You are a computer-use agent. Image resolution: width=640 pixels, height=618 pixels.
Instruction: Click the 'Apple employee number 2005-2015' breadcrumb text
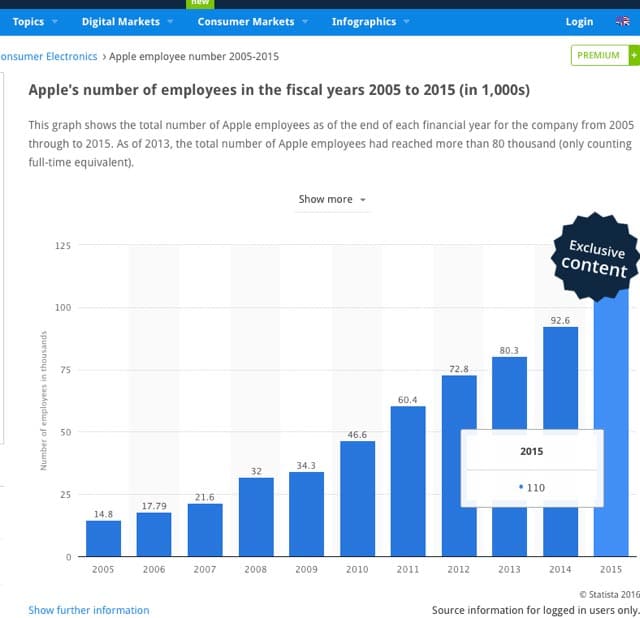(194, 56)
